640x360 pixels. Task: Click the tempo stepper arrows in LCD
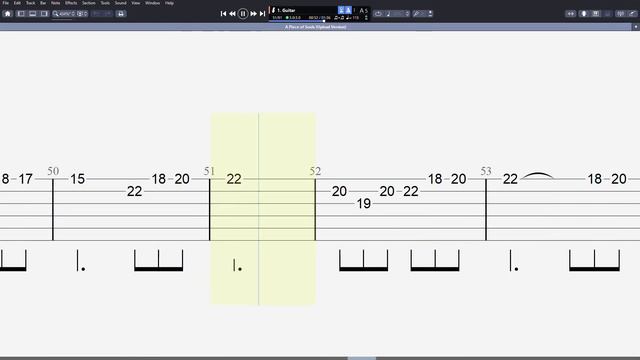[x=366, y=18]
